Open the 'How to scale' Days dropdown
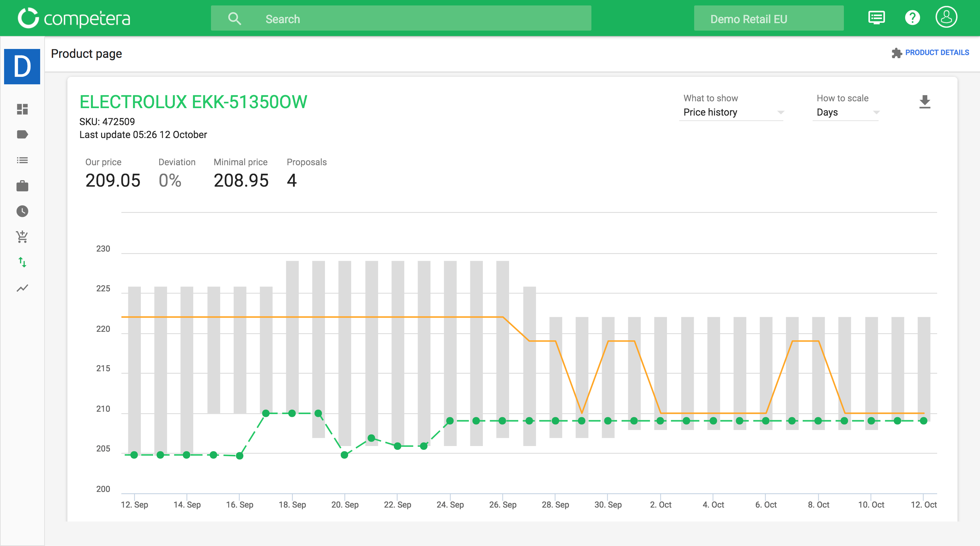 [845, 112]
